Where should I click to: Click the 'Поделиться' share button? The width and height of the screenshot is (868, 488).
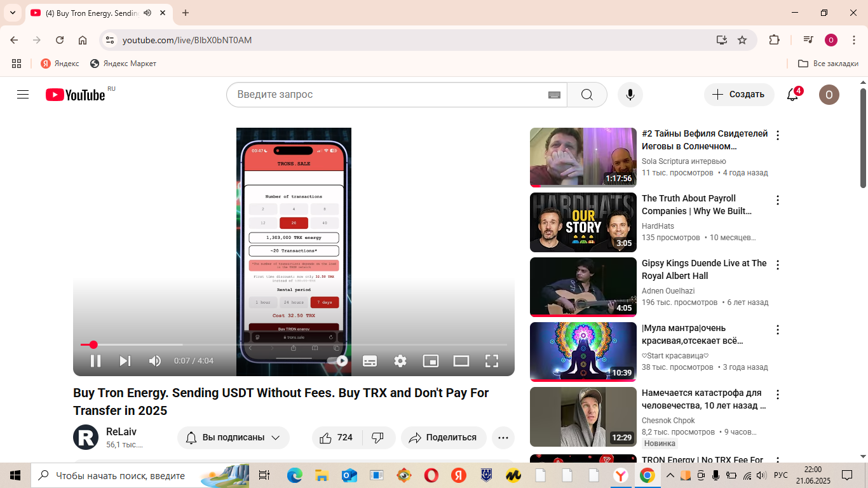[444, 438]
